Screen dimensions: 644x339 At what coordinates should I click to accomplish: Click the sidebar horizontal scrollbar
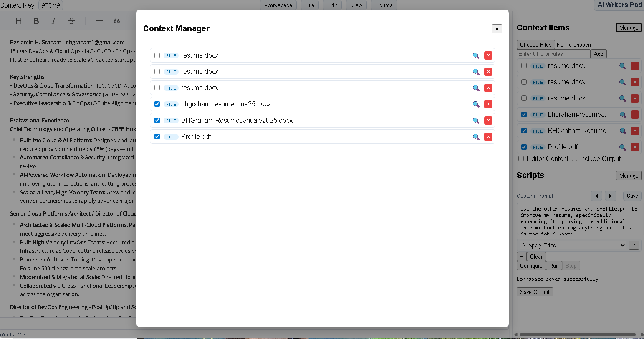578,334
